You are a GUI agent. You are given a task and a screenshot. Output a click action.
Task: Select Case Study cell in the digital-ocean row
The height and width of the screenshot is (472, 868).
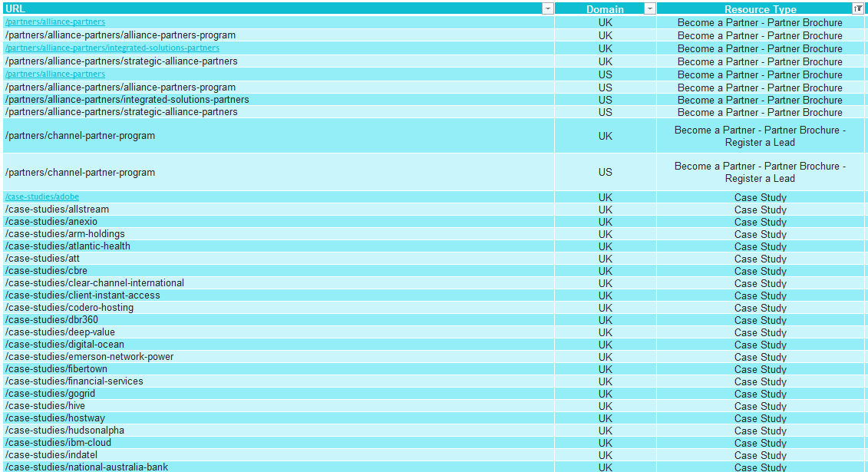pyautogui.click(x=760, y=344)
